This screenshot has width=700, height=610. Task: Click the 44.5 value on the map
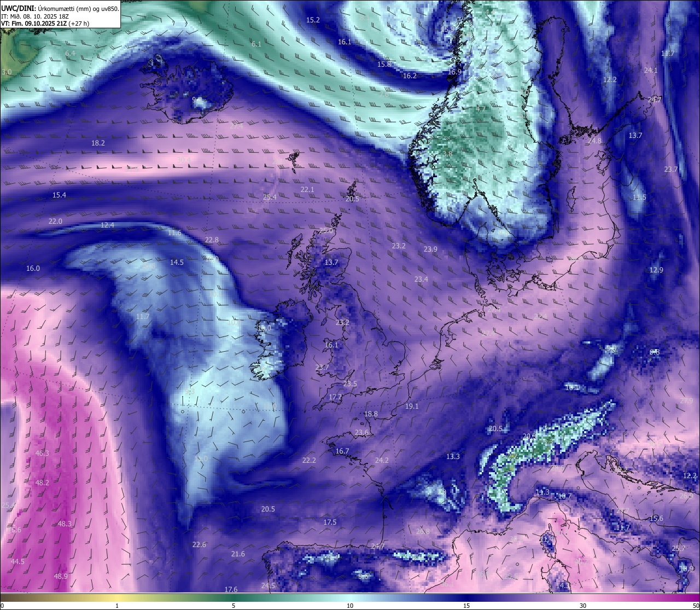(17, 561)
